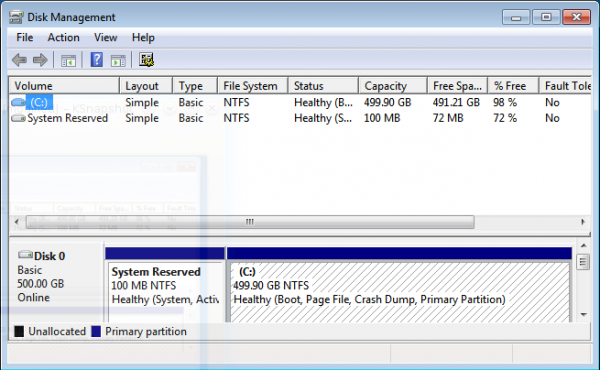Sort by the Status column header
Image resolution: width=600 pixels, height=370 pixels.
pyautogui.click(x=323, y=86)
